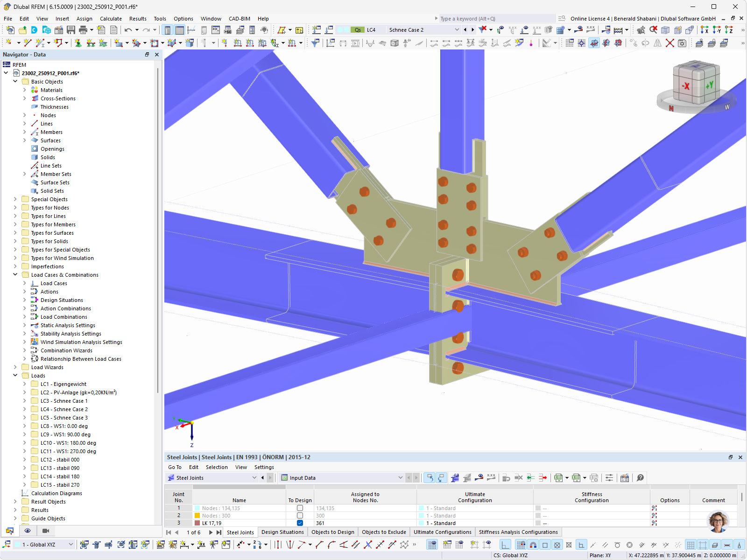Open the Selection menu in Steel Joints panel

pos(217,467)
